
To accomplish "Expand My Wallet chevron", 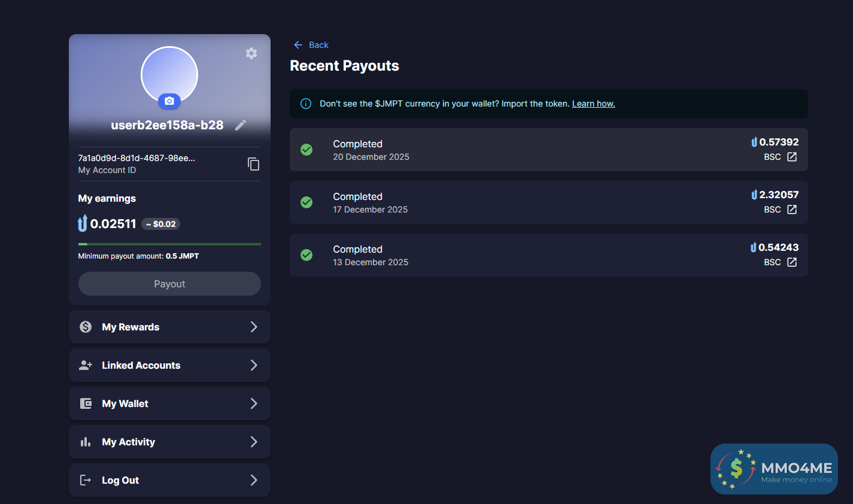I will pos(254,403).
